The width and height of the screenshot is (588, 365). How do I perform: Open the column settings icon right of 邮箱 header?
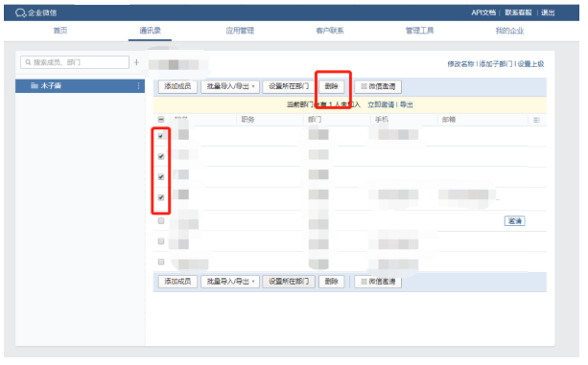[536, 120]
